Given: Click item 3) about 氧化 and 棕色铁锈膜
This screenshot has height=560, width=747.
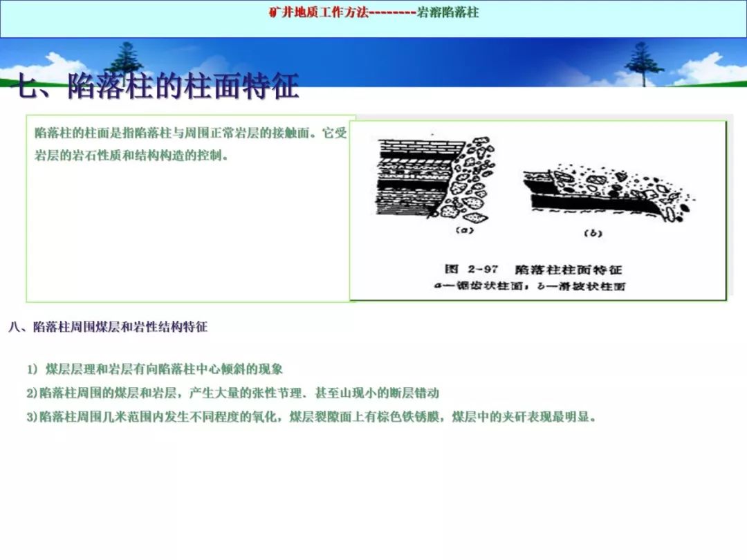Looking at the screenshot, I should pos(311,417).
